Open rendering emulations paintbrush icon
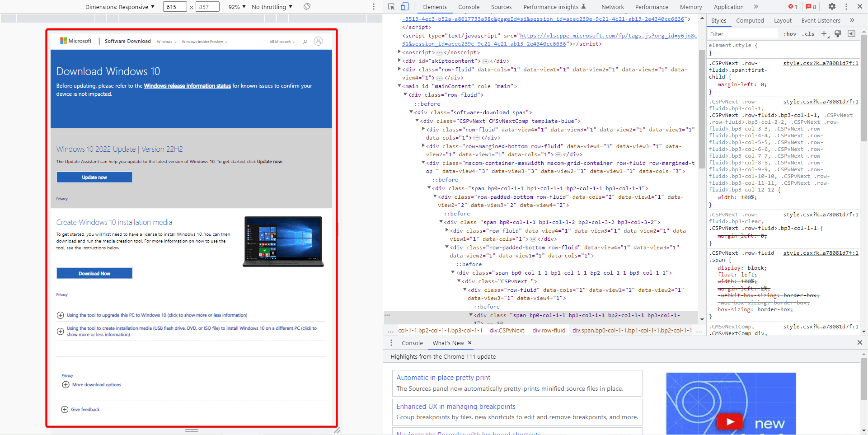The width and height of the screenshot is (868, 435). (x=838, y=34)
